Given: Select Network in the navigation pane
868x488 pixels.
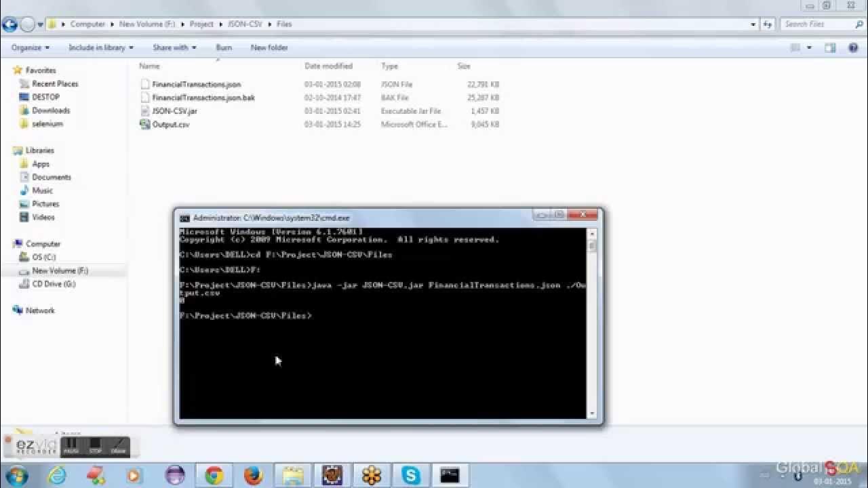Looking at the screenshot, I should pos(40,310).
